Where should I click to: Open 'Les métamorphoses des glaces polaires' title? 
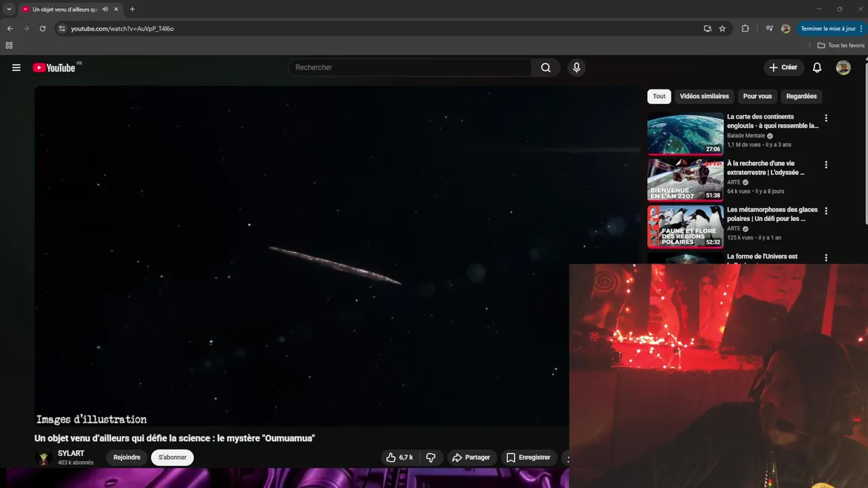772,214
